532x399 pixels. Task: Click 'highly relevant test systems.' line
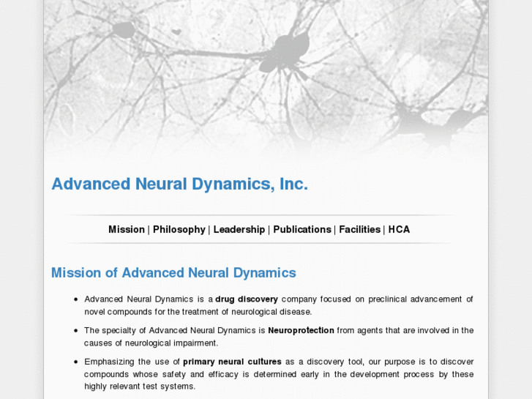(x=140, y=387)
